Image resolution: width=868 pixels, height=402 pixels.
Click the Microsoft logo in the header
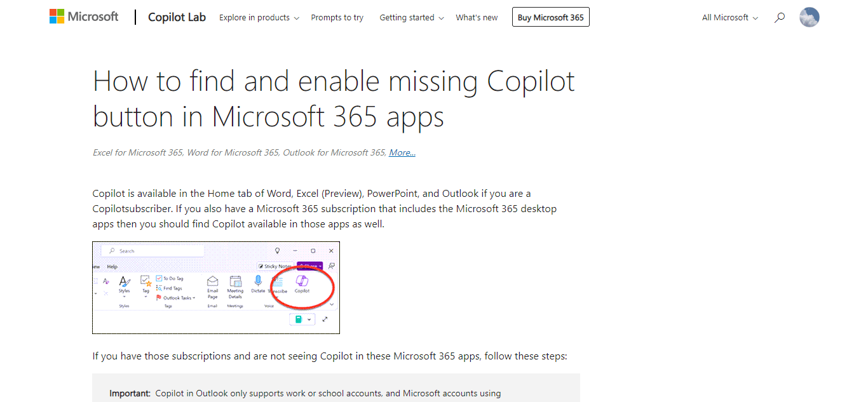click(84, 17)
